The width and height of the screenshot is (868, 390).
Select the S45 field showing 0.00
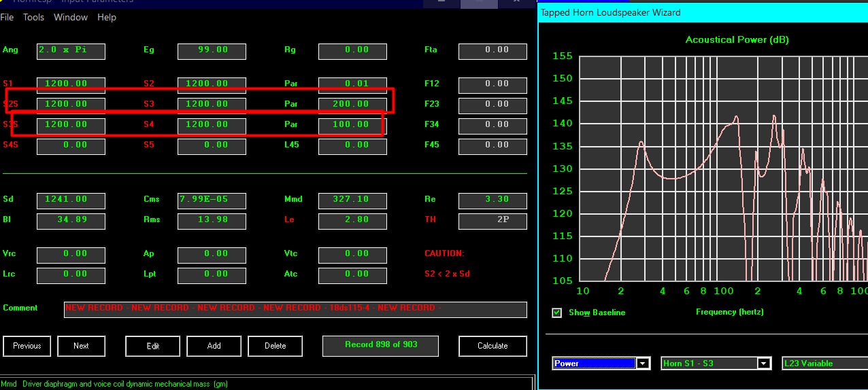click(71, 146)
